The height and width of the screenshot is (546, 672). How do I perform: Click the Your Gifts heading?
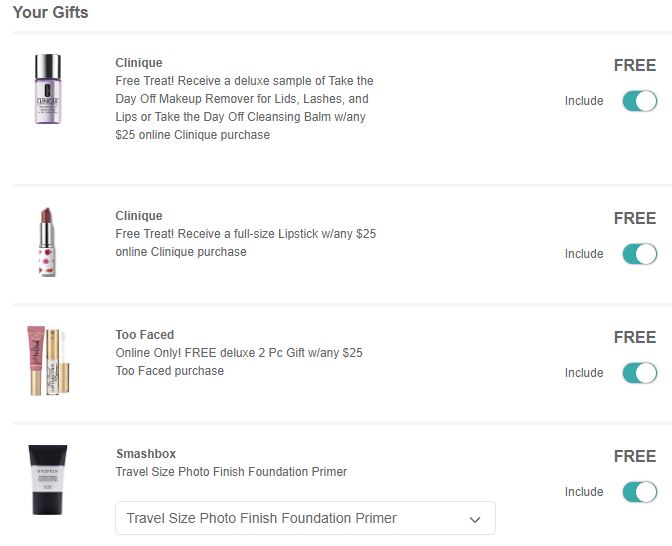click(x=50, y=13)
